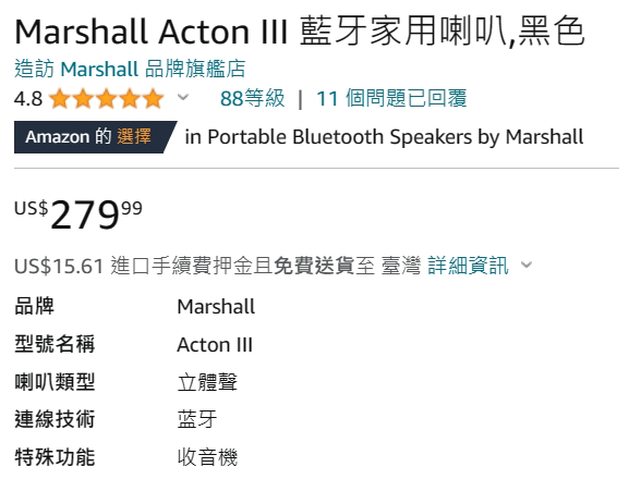This screenshot has height=479, width=641.
Task: Visit the 造訪 Marshall 品牌旗艦店 store link
Action: (130, 69)
